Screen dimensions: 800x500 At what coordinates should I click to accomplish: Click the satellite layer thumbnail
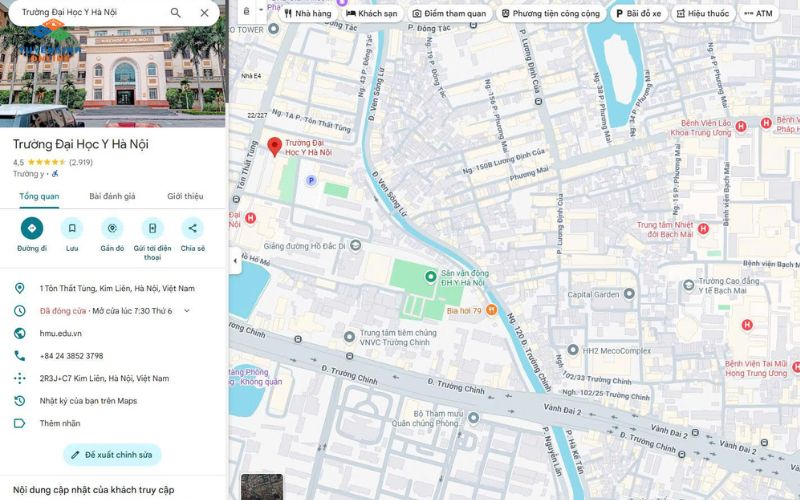(262, 487)
